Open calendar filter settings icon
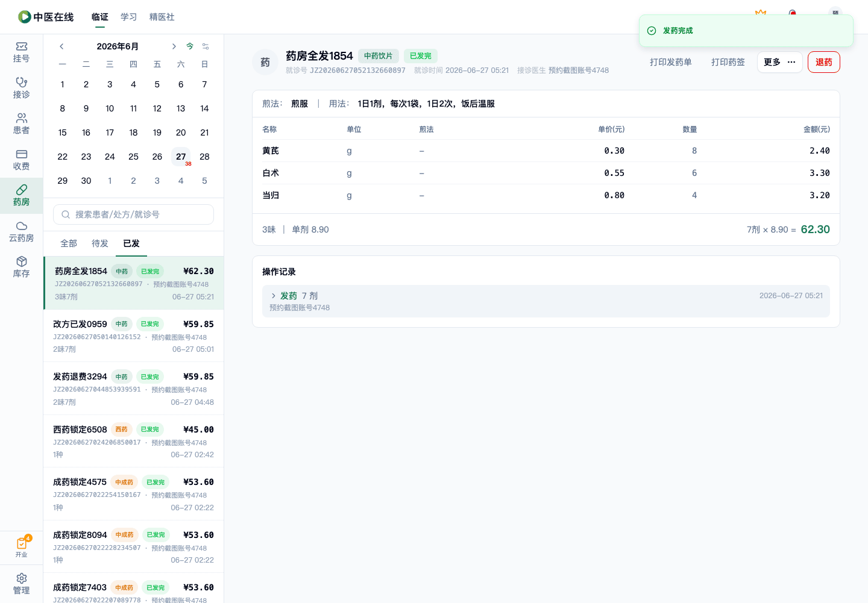The width and height of the screenshot is (868, 603). [x=206, y=46]
